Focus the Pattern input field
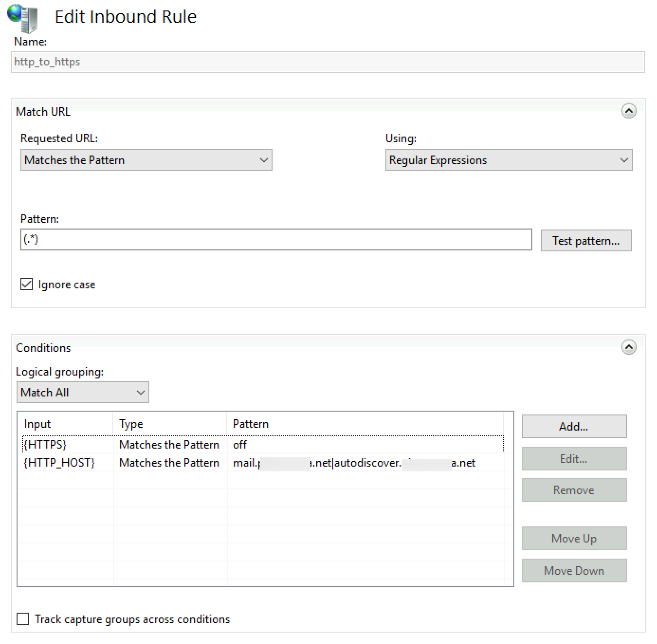Screen dimensions: 657x644 (x=276, y=240)
